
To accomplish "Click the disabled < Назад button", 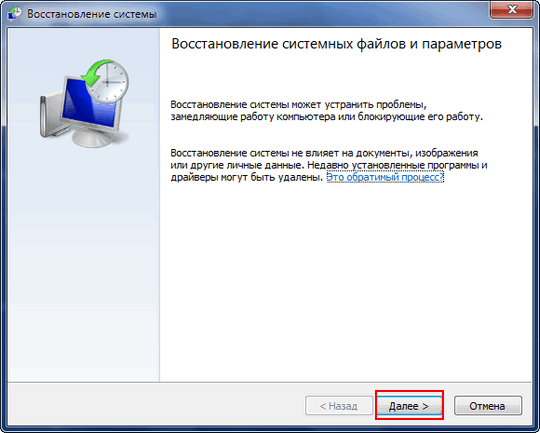I will 339,406.
